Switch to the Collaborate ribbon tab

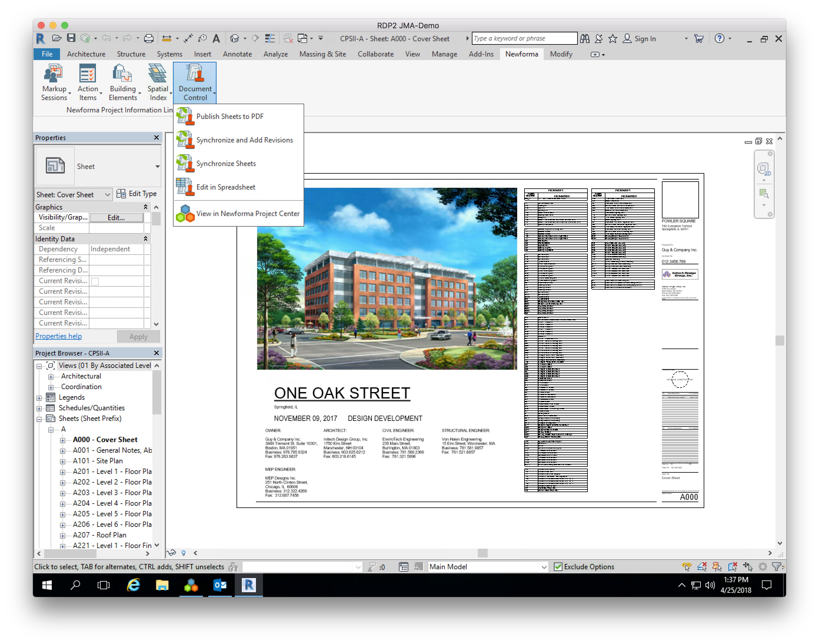375,54
